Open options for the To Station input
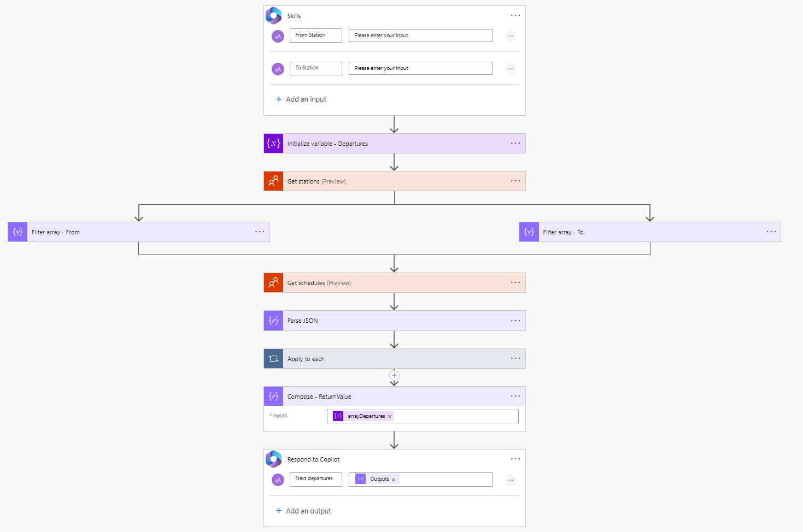The image size is (803, 532). (x=510, y=69)
